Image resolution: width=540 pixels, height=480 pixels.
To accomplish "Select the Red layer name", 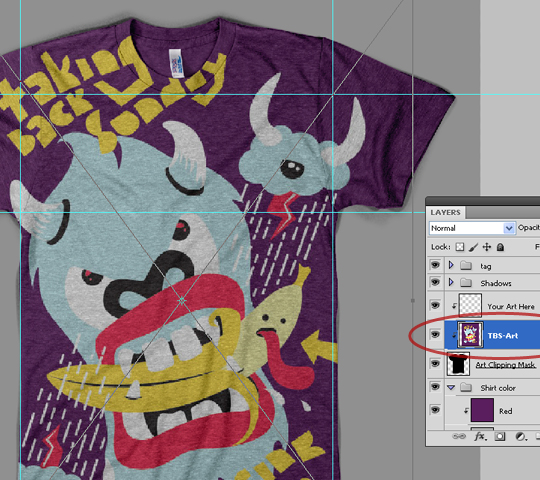I will [x=506, y=411].
